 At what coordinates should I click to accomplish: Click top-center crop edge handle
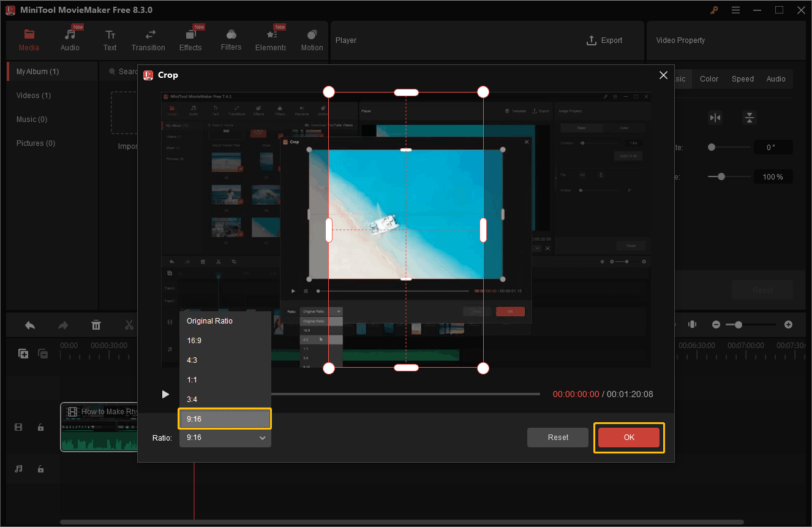coord(406,92)
